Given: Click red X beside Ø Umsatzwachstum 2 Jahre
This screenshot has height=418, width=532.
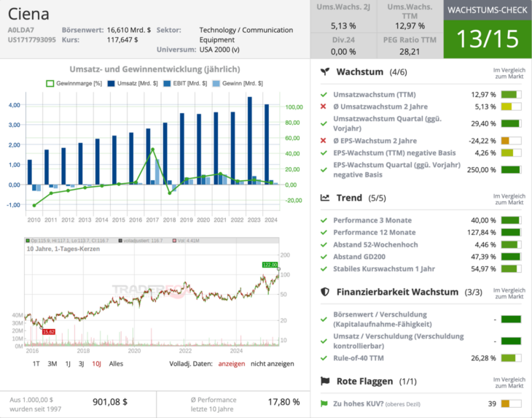Looking at the screenshot, I should [324, 107].
